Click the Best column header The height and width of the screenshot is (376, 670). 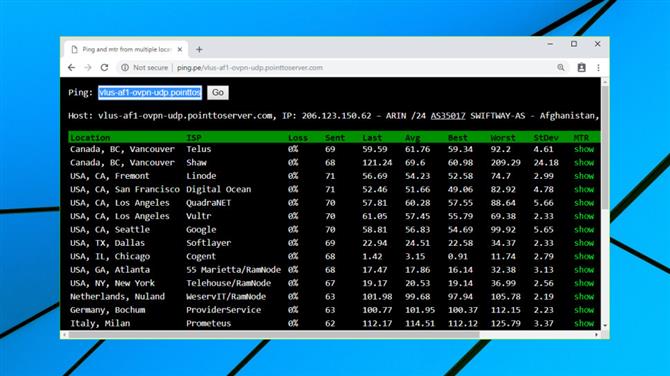click(x=458, y=138)
